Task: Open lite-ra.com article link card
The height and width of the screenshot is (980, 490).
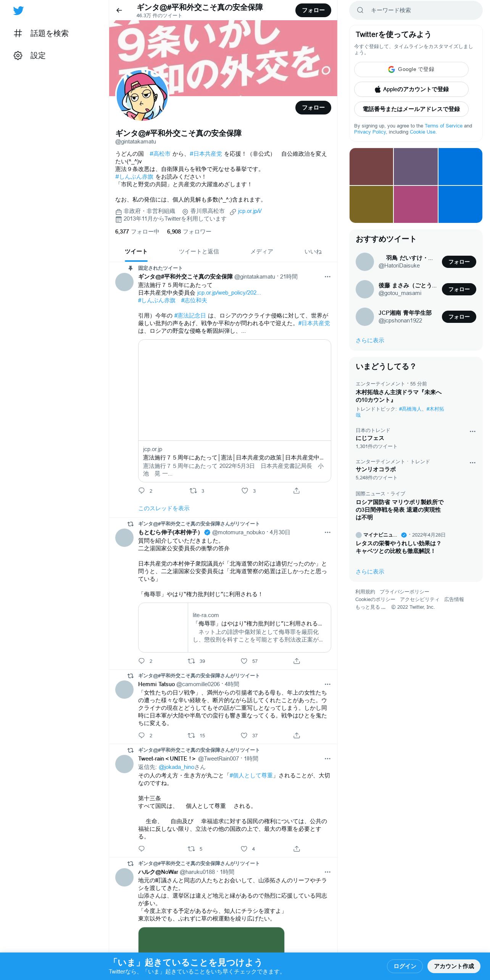Action: tap(234, 627)
